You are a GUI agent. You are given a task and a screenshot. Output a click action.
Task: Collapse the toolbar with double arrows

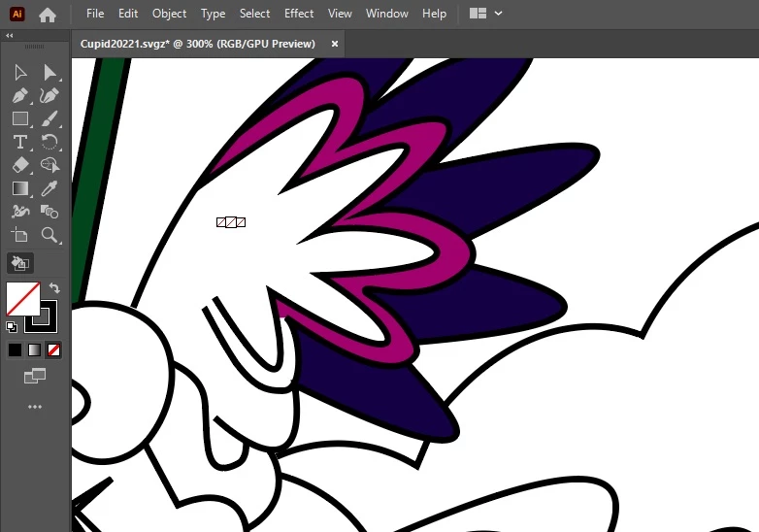click(9, 35)
